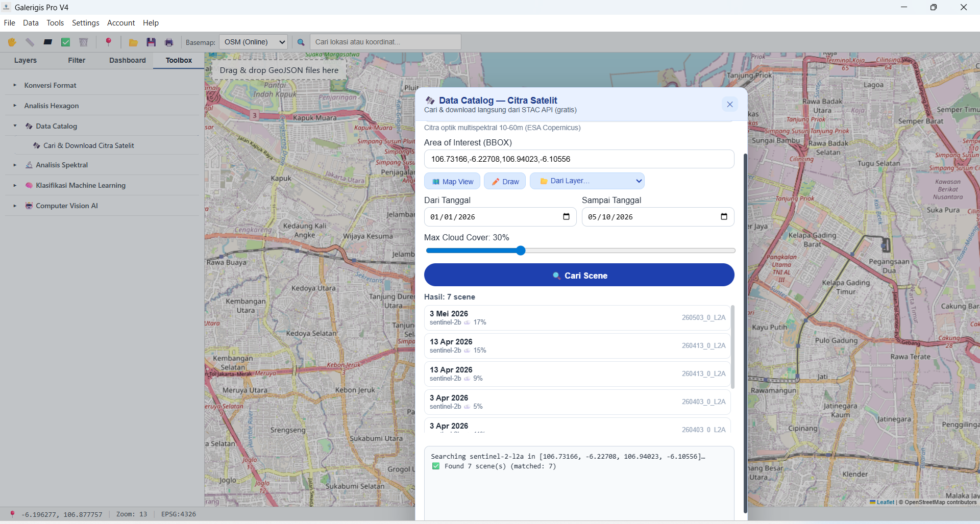Focus the Cari lokasi atau koordinat search box
The height and width of the screenshot is (524, 980).
tap(385, 42)
